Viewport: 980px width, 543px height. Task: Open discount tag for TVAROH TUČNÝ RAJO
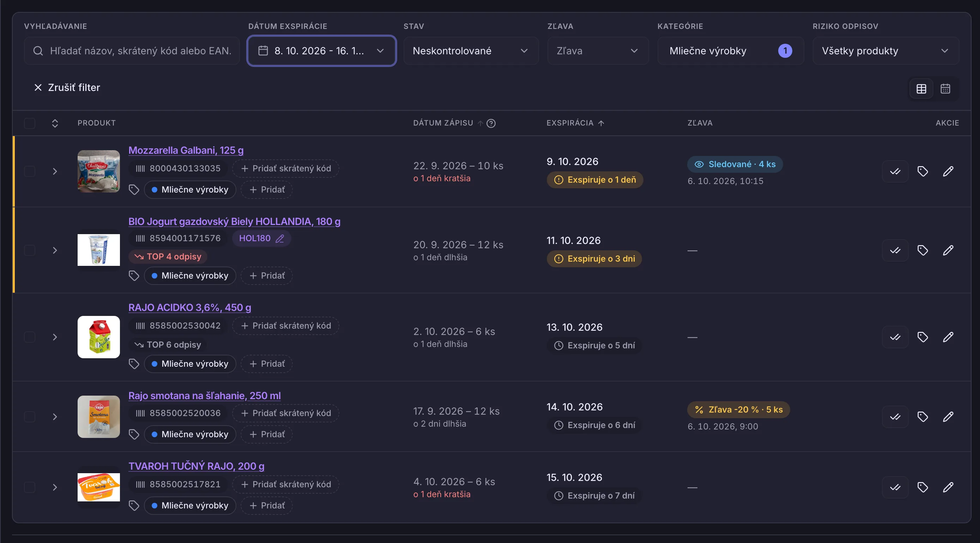[922, 487]
